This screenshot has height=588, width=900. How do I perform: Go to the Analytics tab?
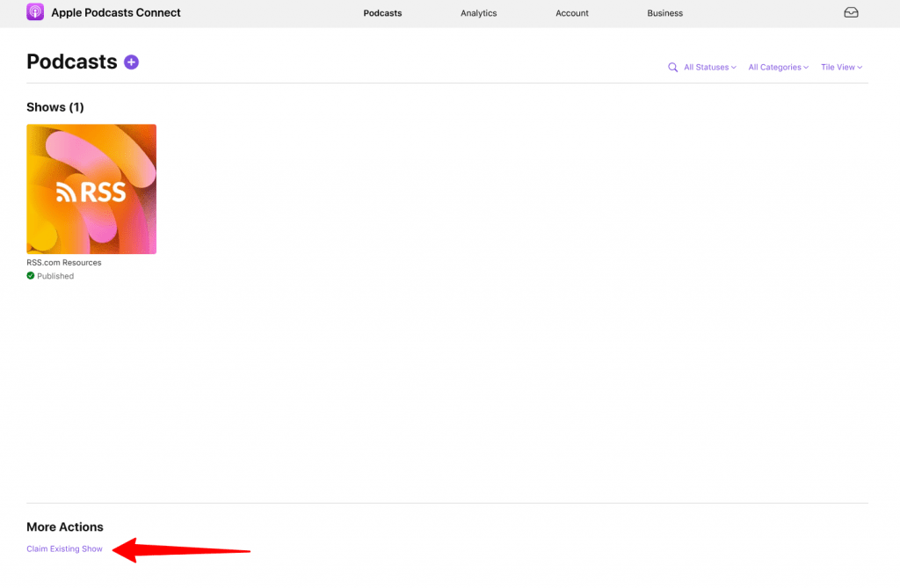coord(478,13)
